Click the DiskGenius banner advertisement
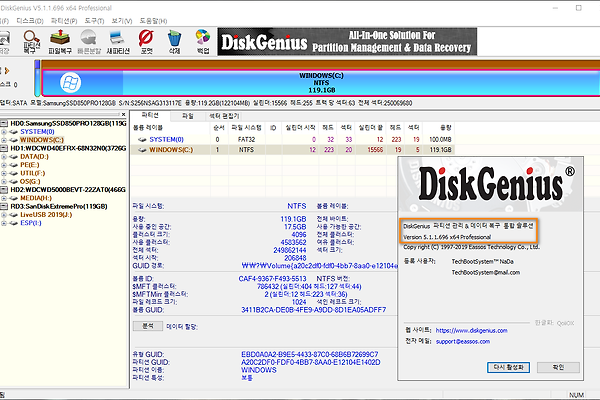Viewport: 600px width, 400px height. (347, 42)
